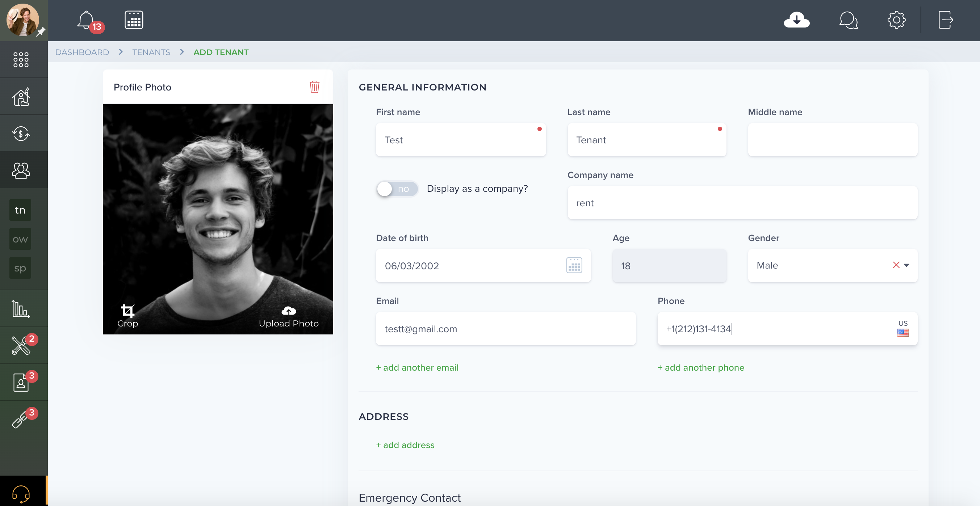Delete the profile photo with trash icon
The width and height of the screenshot is (980, 506).
coord(314,87)
